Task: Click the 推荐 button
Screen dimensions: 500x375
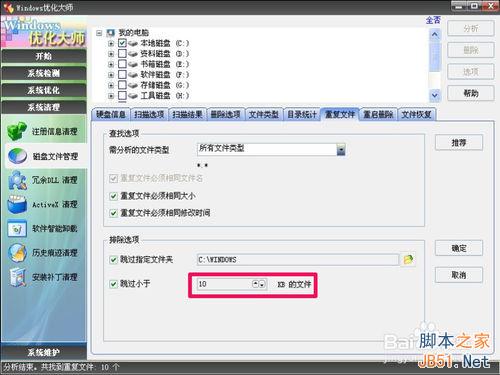Action: click(459, 143)
